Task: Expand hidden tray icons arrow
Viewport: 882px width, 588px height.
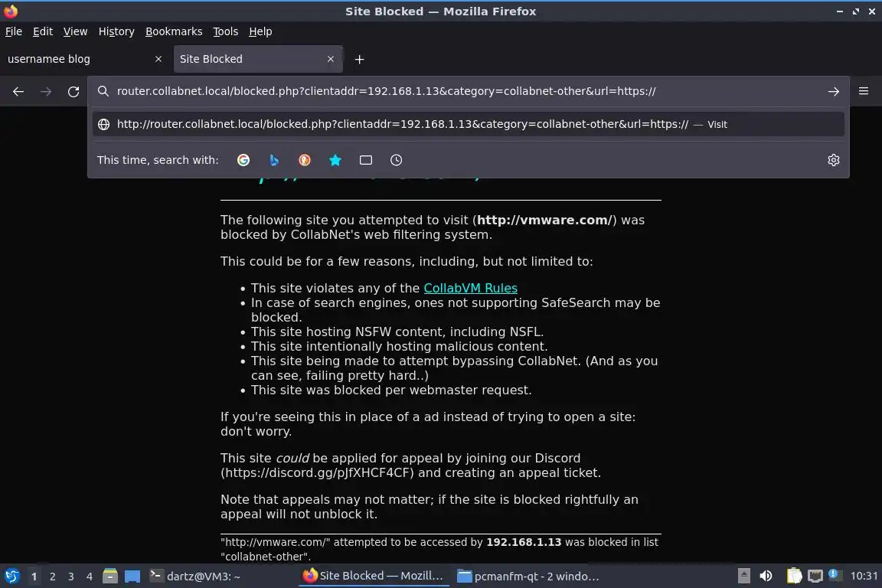Action: coord(743,577)
